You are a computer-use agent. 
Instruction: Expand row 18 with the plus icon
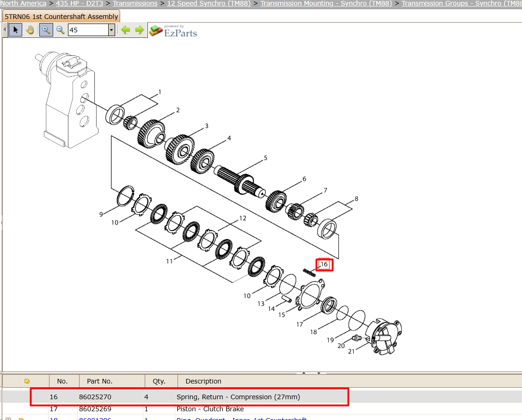[x=9, y=419]
